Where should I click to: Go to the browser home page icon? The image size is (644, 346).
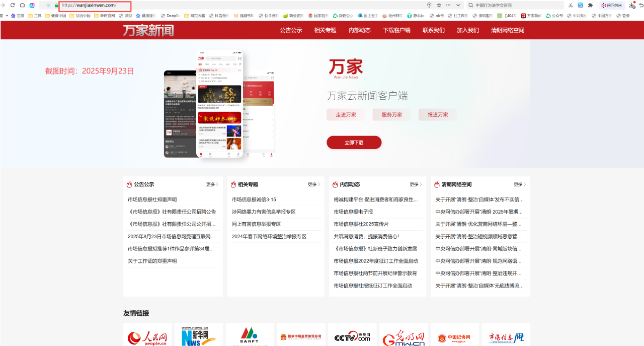(22, 5)
